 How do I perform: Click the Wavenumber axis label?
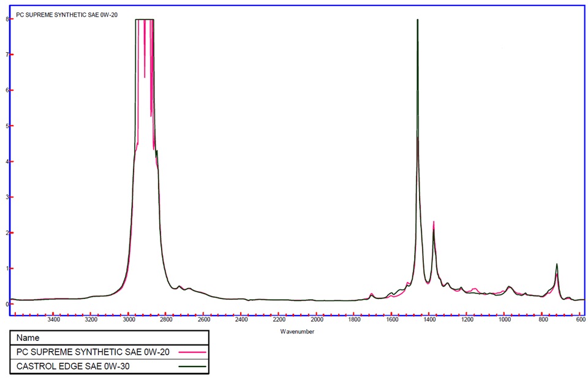tap(298, 332)
